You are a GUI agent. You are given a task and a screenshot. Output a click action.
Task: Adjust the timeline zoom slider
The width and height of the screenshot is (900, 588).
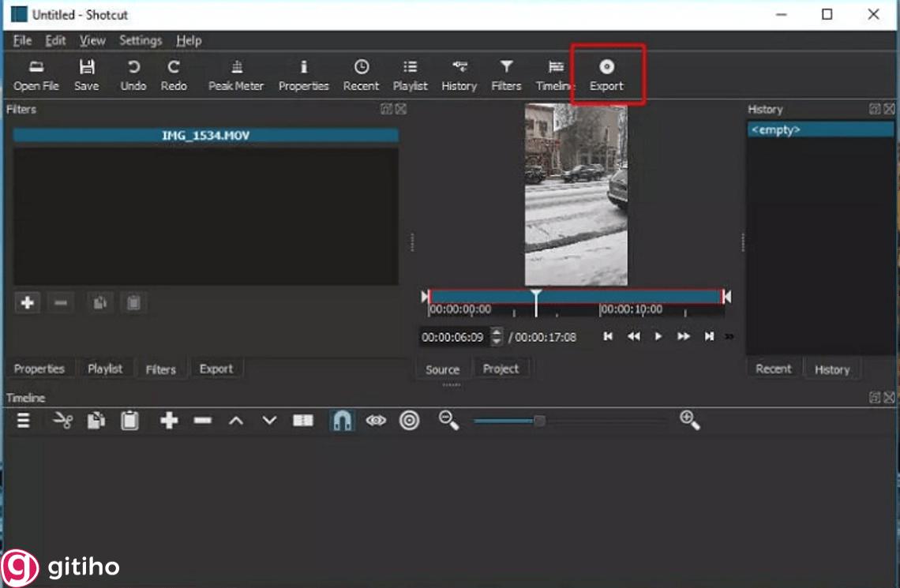(540, 421)
